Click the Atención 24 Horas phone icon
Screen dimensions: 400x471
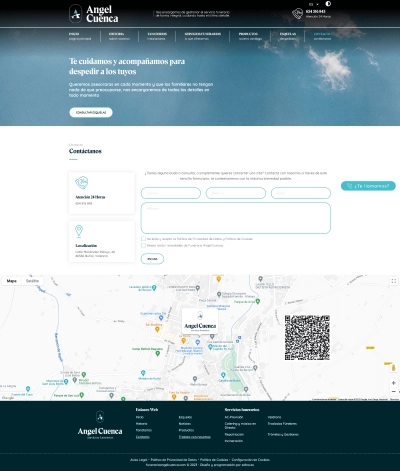(81, 182)
